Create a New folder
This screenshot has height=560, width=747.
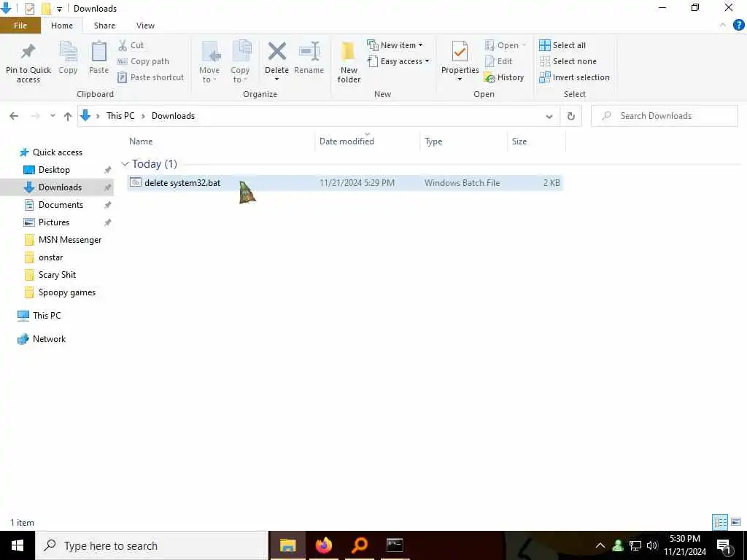349,62
